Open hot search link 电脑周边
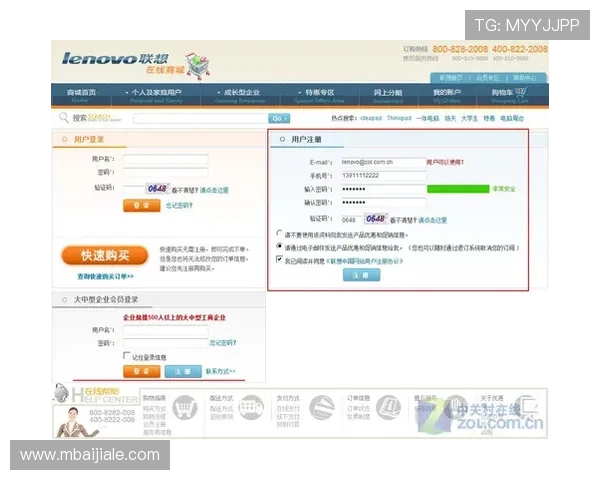This screenshot has height=480, width=600. (512, 118)
